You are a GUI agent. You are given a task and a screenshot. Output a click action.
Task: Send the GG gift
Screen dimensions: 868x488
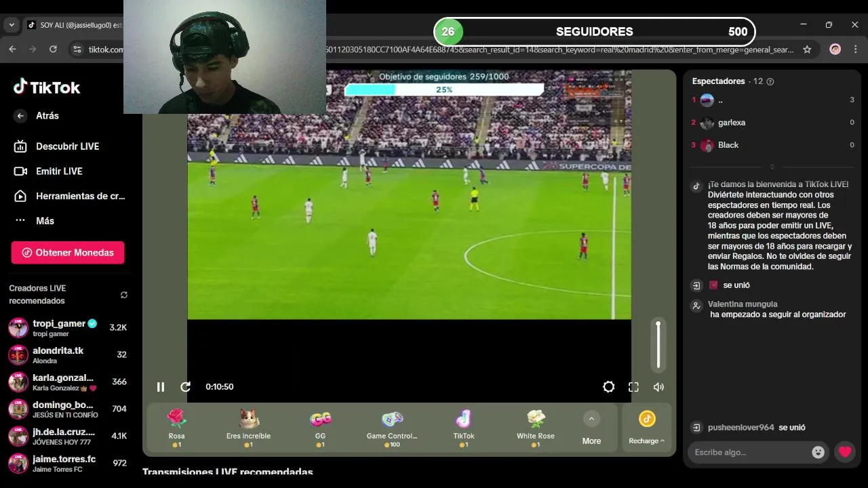(x=320, y=428)
